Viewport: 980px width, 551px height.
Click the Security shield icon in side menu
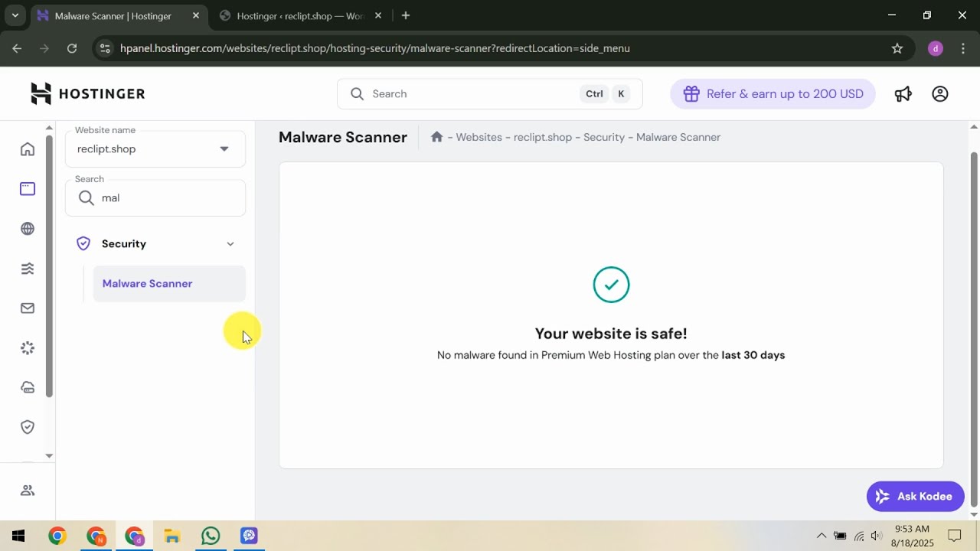[x=83, y=243]
